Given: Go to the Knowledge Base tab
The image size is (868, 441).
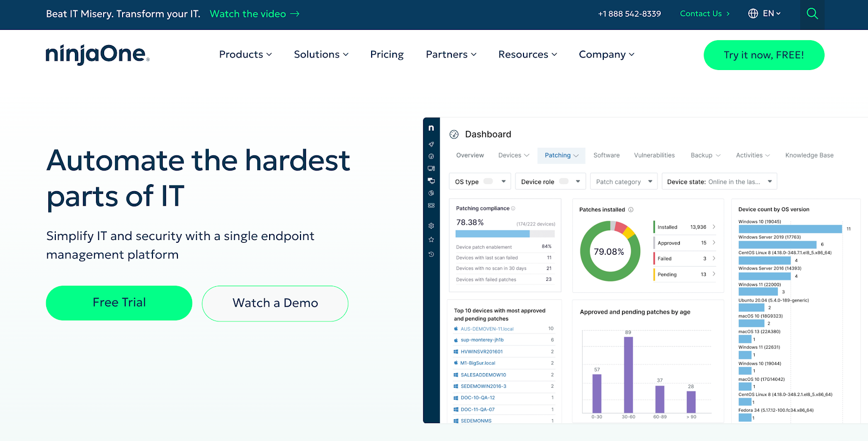Looking at the screenshot, I should [809, 155].
